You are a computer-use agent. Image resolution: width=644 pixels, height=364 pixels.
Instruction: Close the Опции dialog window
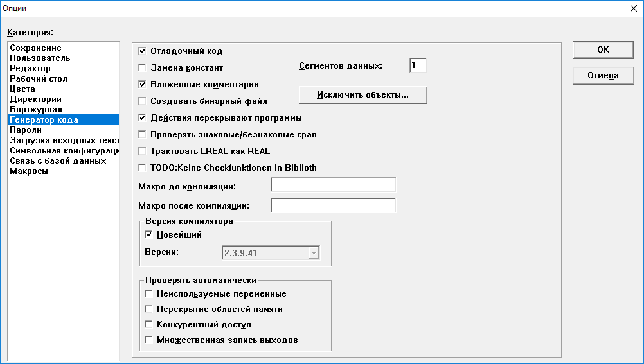632,8
